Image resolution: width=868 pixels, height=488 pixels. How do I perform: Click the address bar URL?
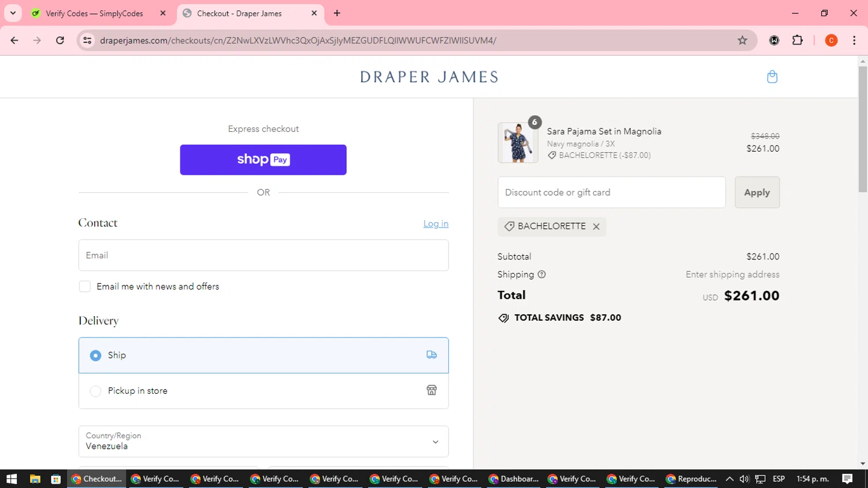(x=298, y=41)
